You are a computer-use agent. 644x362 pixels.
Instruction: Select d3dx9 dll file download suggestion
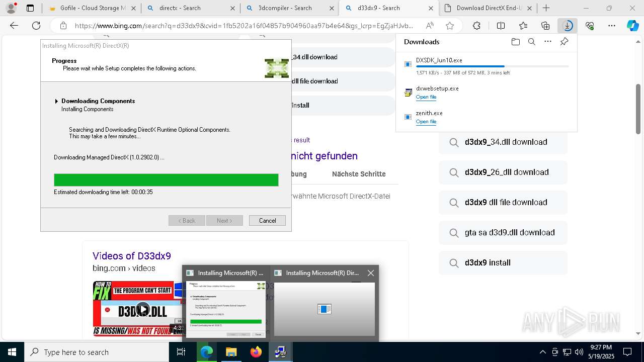503,203
